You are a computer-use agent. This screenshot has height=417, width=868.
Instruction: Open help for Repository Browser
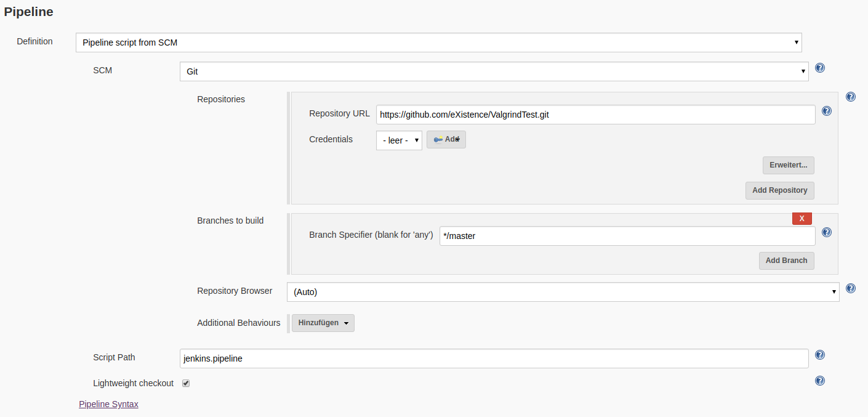851,288
